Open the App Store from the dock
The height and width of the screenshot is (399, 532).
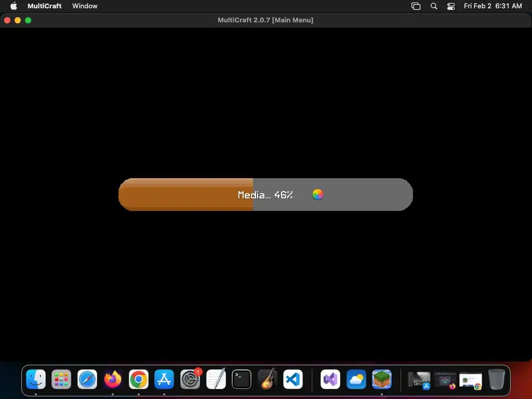tap(164, 379)
